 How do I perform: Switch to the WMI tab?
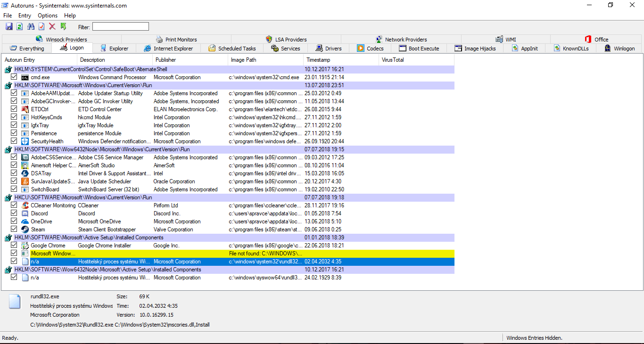point(506,40)
